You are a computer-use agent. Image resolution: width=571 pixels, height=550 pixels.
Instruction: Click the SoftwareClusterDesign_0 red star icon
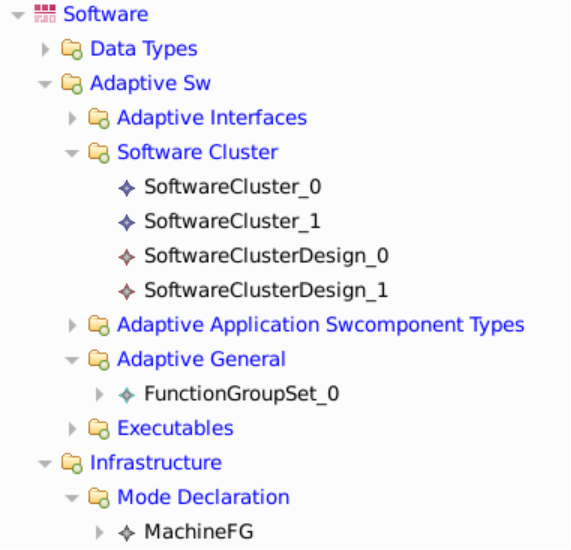127,257
